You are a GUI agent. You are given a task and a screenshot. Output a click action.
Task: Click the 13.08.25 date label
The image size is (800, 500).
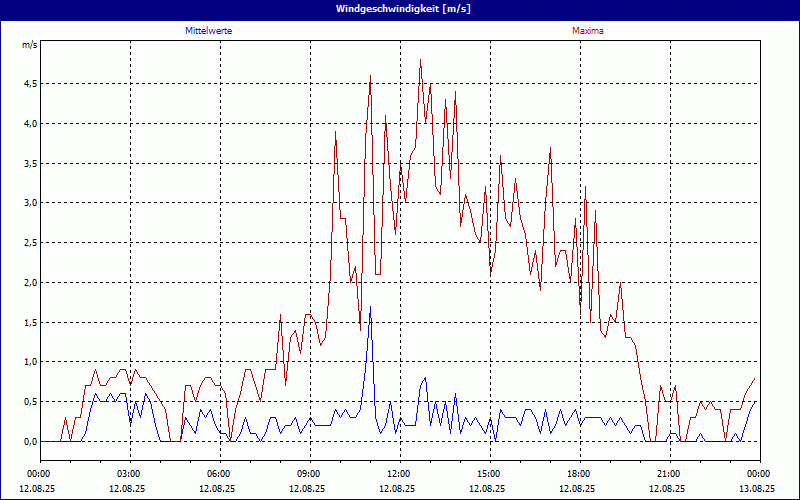pyautogui.click(x=757, y=489)
